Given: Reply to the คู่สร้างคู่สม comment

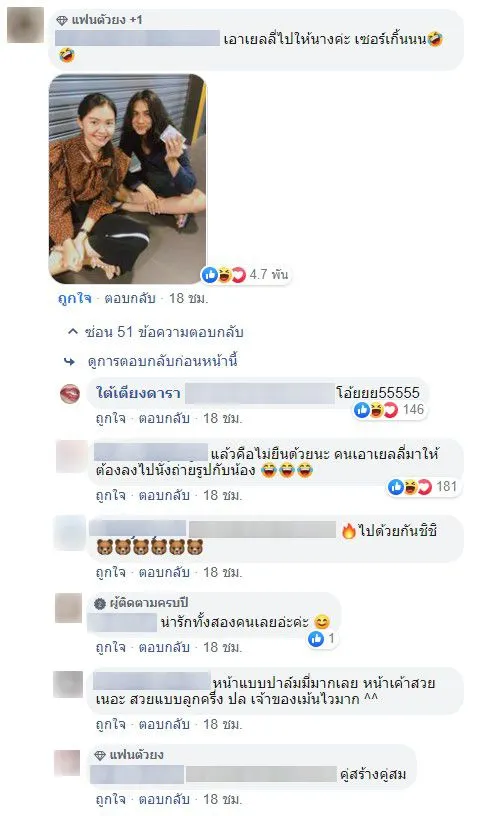Looking at the screenshot, I should point(164,799).
